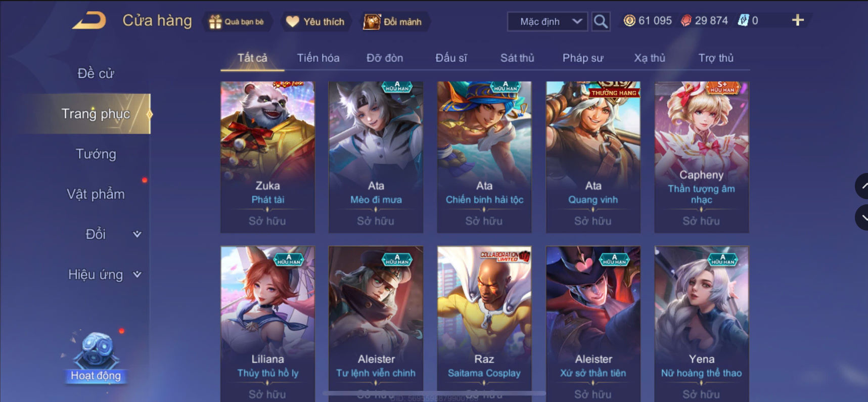This screenshot has height=402, width=868.
Task: Open the Hoạt động activity icon
Action: [96, 356]
